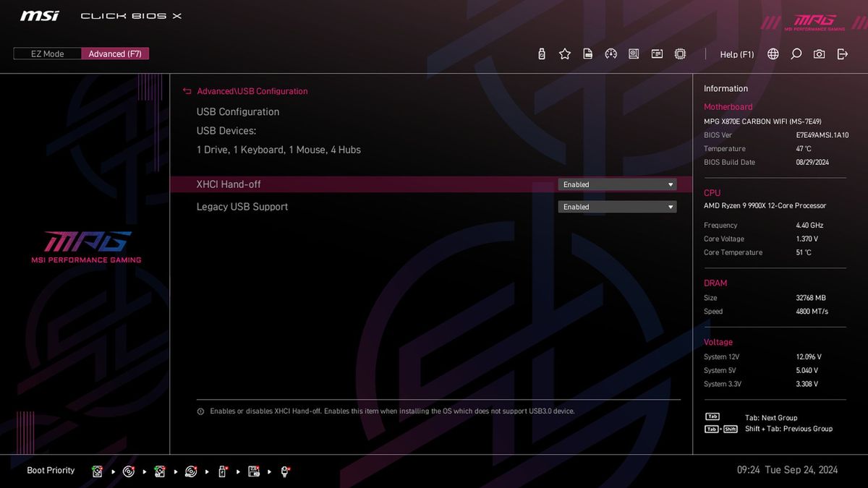
Task: Click 'AMD Ryzen 9 9900X 12-Core Processor'
Action: tap(765, 206)
